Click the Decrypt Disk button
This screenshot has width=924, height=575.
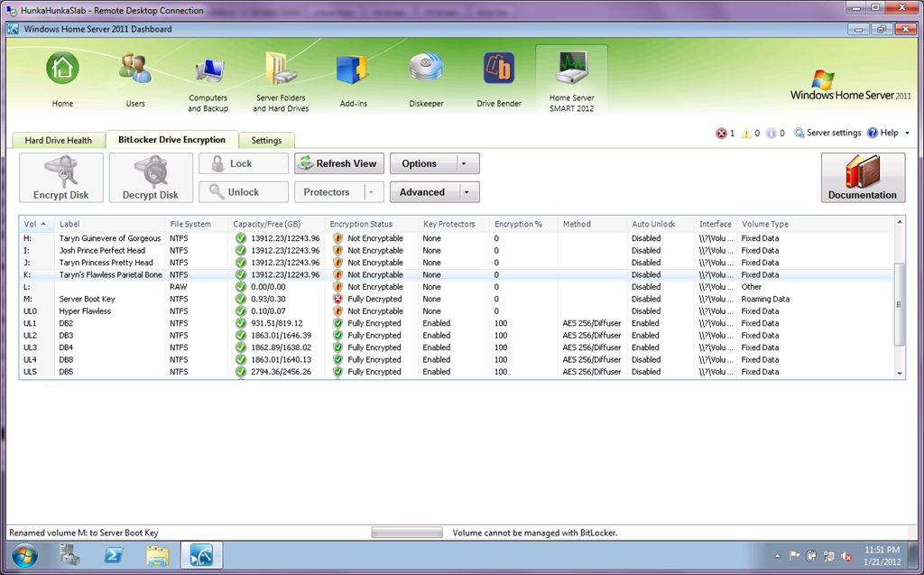click(x=151, y=178)
